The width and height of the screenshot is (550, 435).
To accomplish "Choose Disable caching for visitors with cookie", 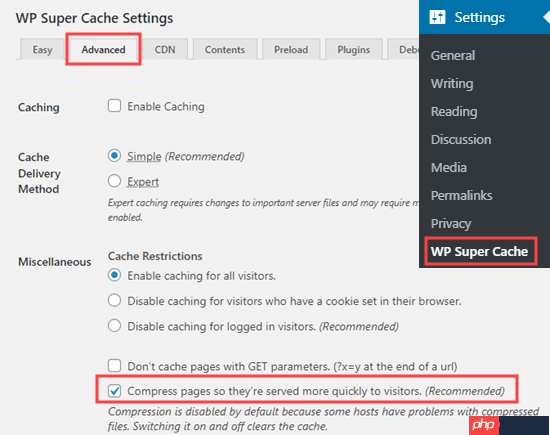I will (x=114, y=301).
